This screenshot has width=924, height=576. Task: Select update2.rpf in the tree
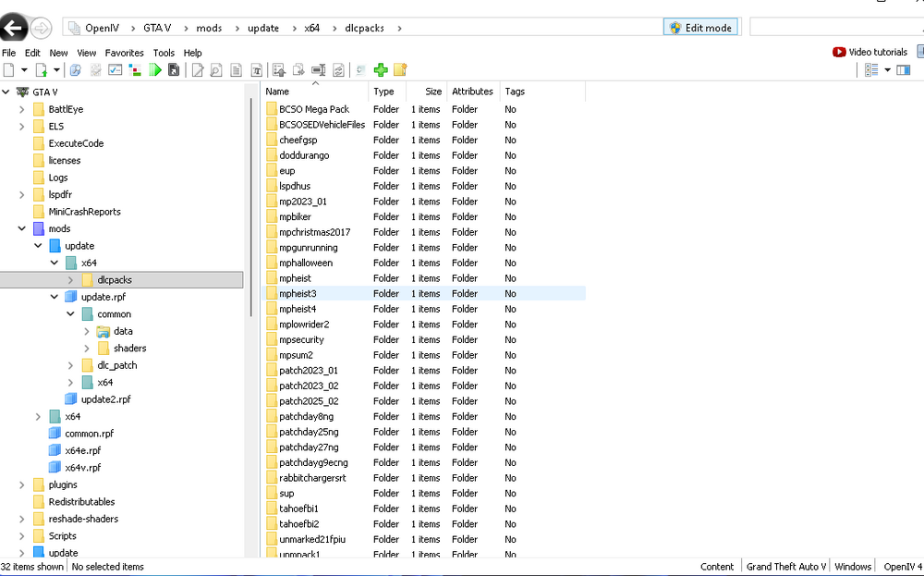click(106, 399)
